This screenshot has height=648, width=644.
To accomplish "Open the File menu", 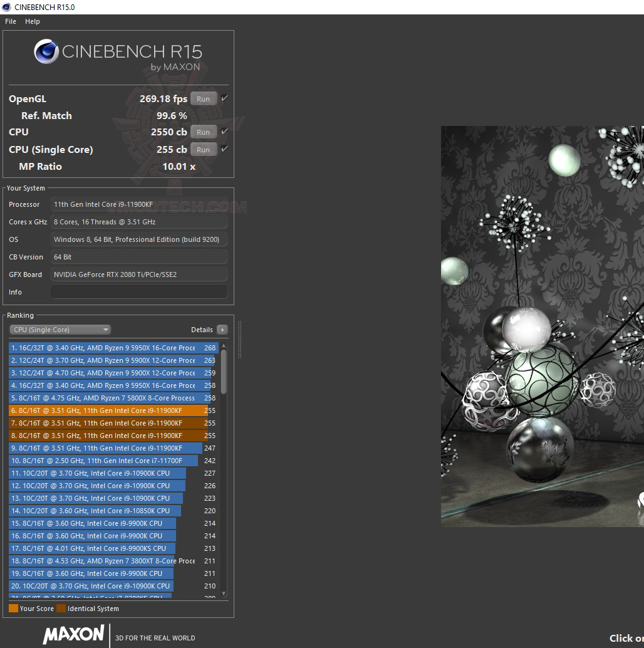I will [10, 21].
